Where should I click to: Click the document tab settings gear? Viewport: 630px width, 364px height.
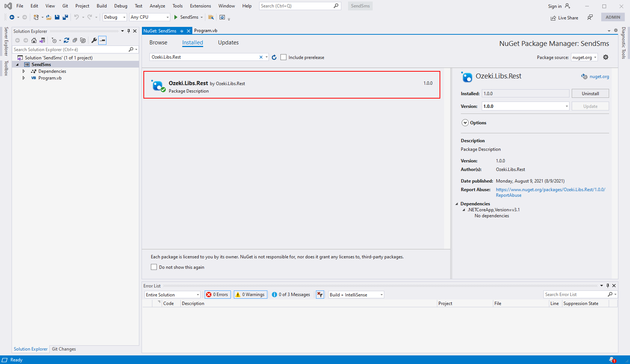(x=616, y=31)
